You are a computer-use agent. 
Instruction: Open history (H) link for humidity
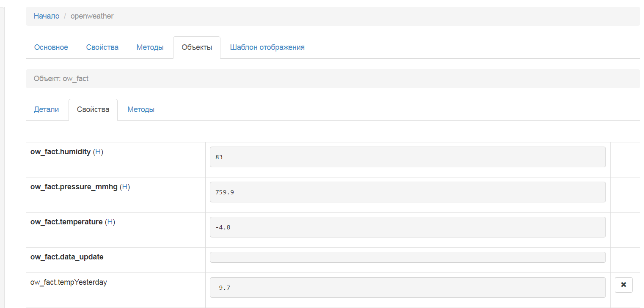[98, 152]
